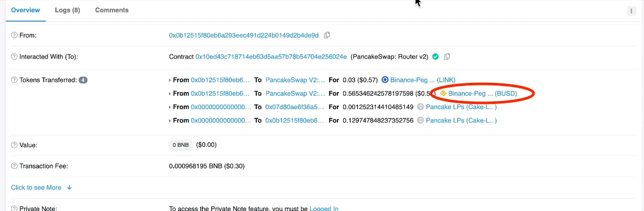Viewport: 644px width, 211px height.
Task: Copy the From address
Action: [x=327, y=36]
